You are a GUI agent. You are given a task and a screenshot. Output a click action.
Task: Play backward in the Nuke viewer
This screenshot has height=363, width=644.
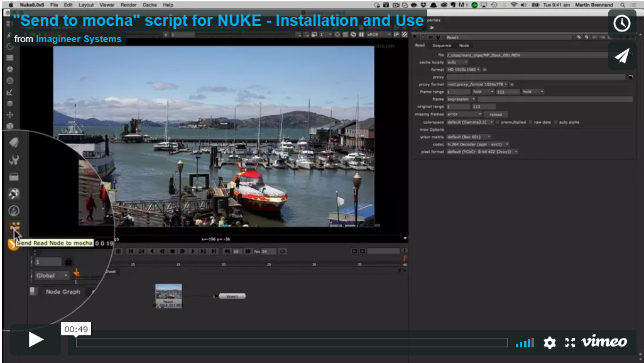(152, 251)
